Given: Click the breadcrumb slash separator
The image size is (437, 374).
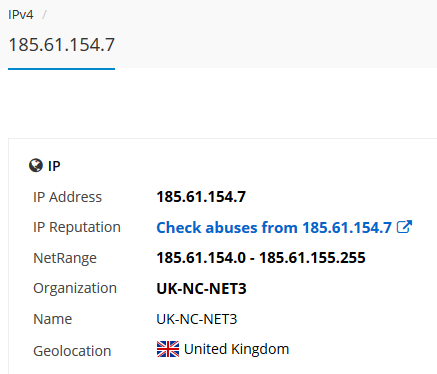Looking at the screenshot, I should (44, 15).
